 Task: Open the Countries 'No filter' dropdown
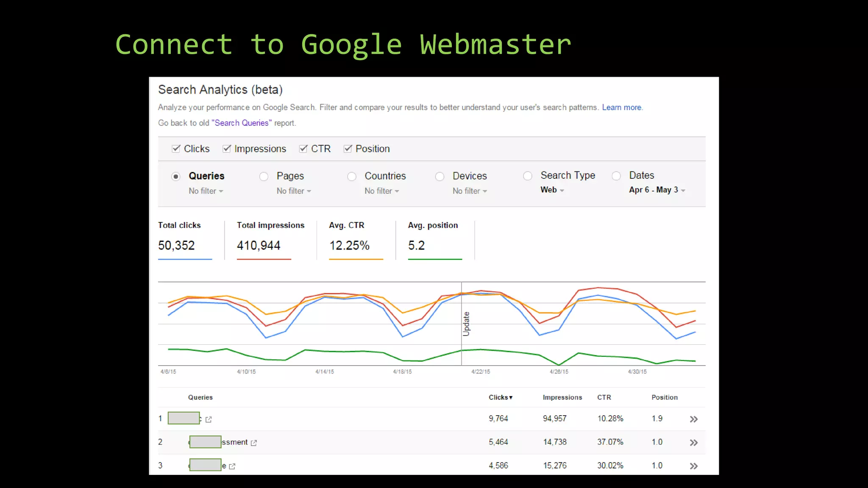coord(382,191)
